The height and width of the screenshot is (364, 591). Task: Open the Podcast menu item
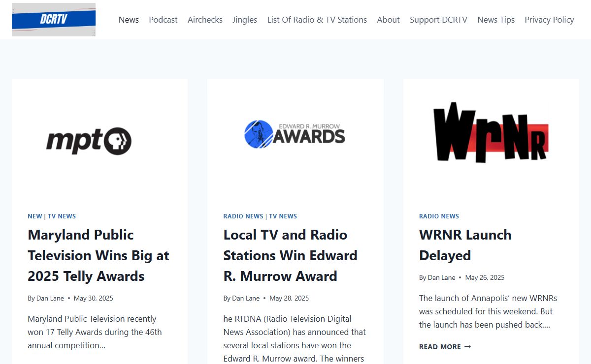(x=163, y=20)
